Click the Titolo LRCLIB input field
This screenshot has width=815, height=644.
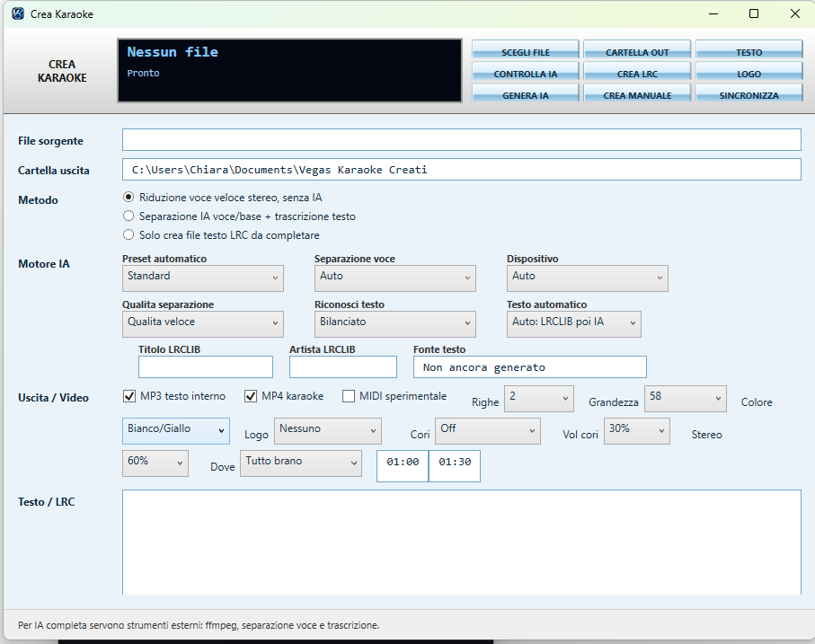coord(205,366)
